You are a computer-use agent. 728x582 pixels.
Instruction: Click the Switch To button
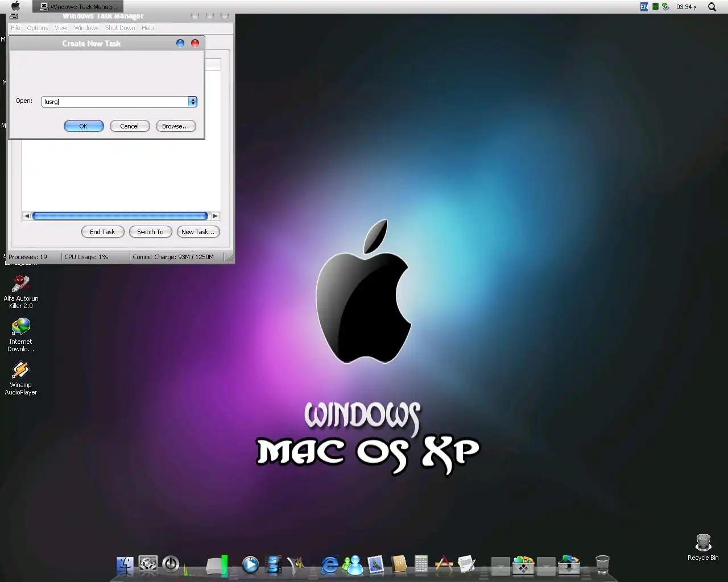point(150,232)
